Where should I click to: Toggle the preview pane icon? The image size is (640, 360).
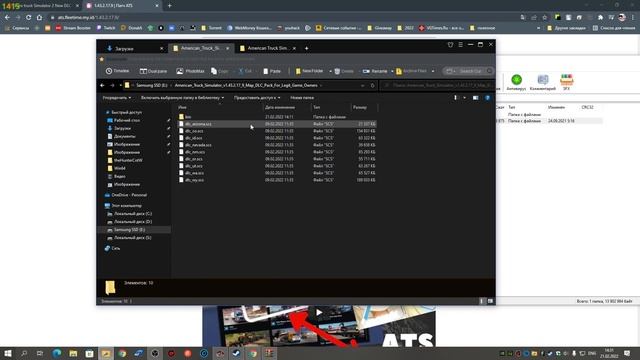click(476, 98)
